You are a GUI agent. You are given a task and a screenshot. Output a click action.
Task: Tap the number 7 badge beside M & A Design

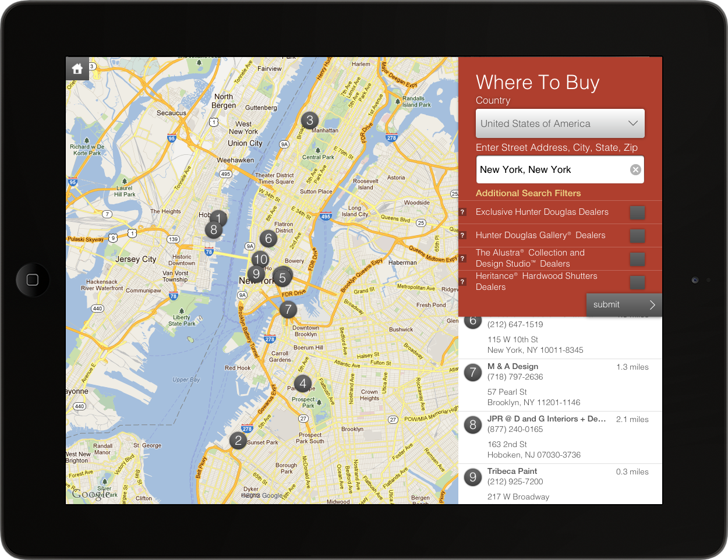point(473,373)
